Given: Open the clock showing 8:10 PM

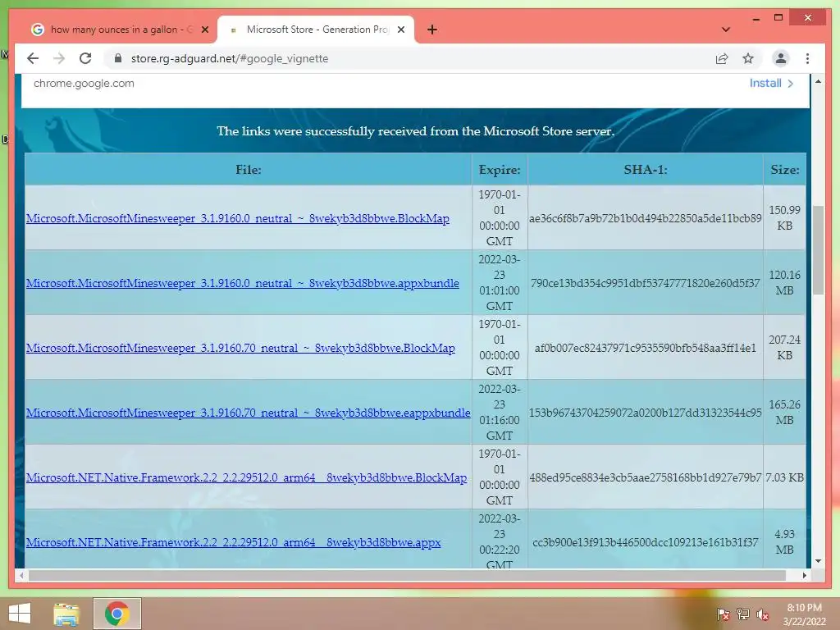Looking at the screenshot, I should 804,614.
